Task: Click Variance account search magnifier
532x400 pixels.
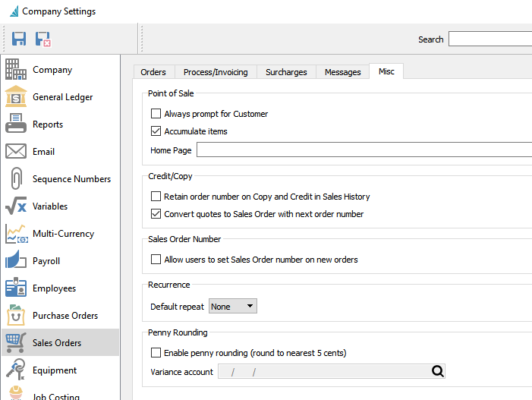Action: pos(437,371)
